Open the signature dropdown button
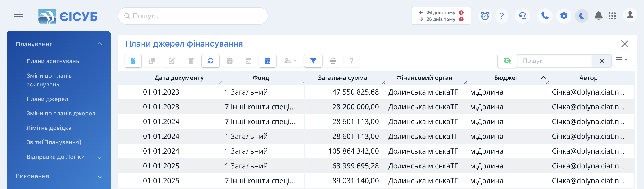Viewport: 644px width, 189px height. [x=290, y=61]
